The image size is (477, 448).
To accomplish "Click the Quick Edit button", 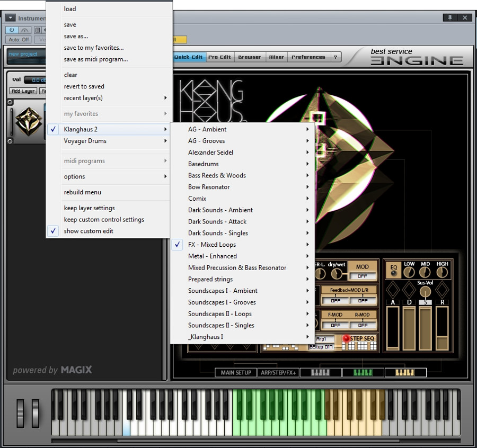I will [x=188, y=57].
